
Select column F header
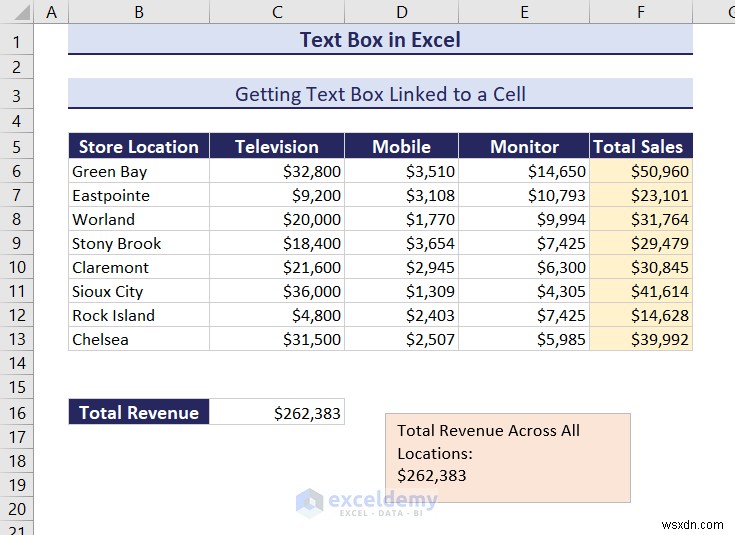click(641, 12)
